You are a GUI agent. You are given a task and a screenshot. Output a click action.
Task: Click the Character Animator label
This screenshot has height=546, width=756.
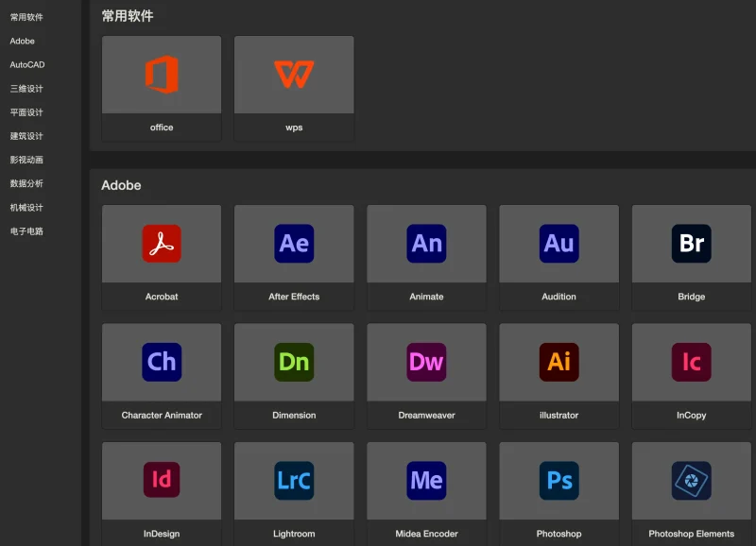click(162, 415)
